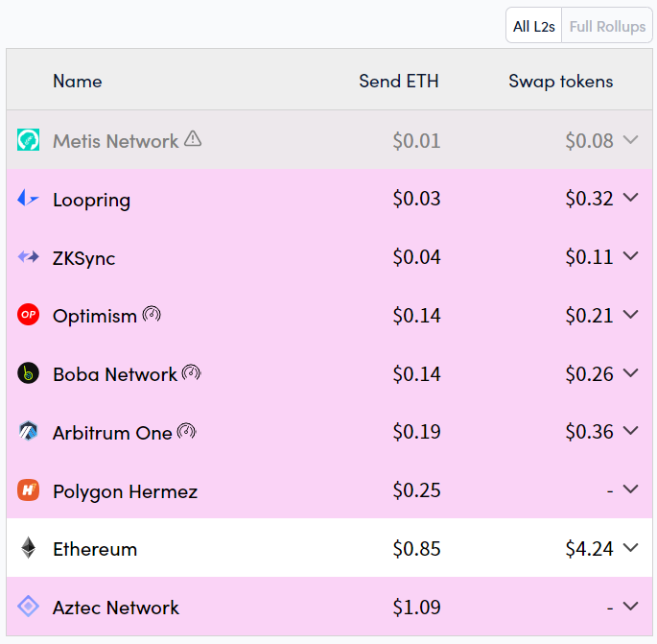Click the Metis Network logo icon
Image resolution: width=657 pixels, height=644 pixels.
(28, 140)
